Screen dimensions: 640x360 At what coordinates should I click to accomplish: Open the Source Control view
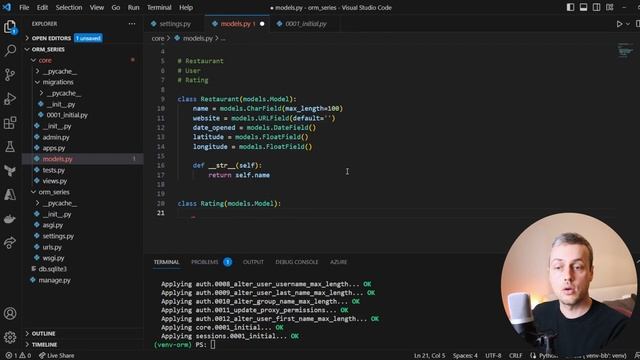pos(10,75)
